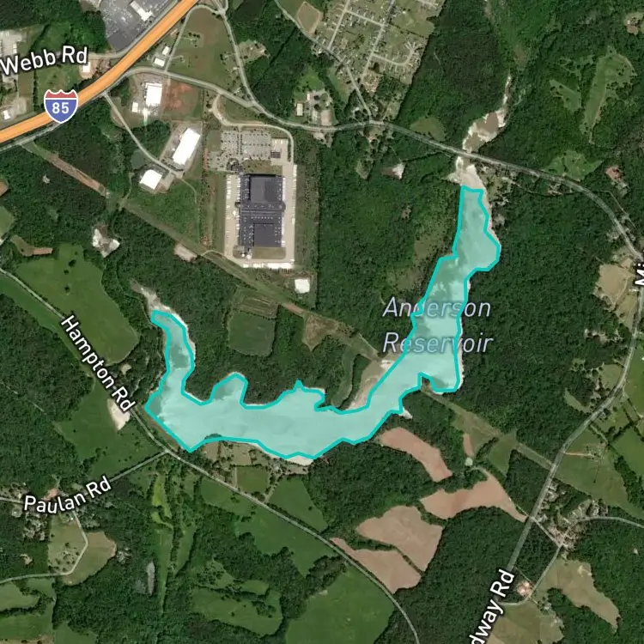Click the Interstate 85 shield icon
Image resolution: width=644 pixels, height=644 pixels.
pyautogui.click(x=61, y=106)
